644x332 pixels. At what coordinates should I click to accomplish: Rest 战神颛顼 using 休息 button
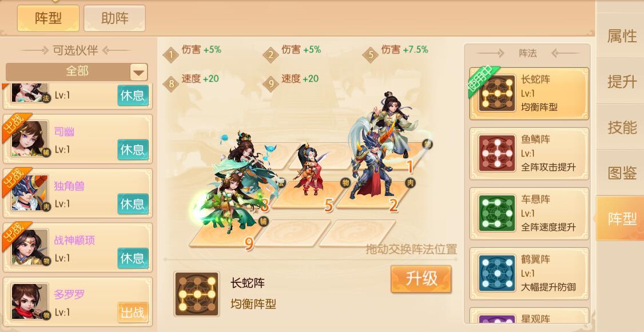(x=133, y=258)
